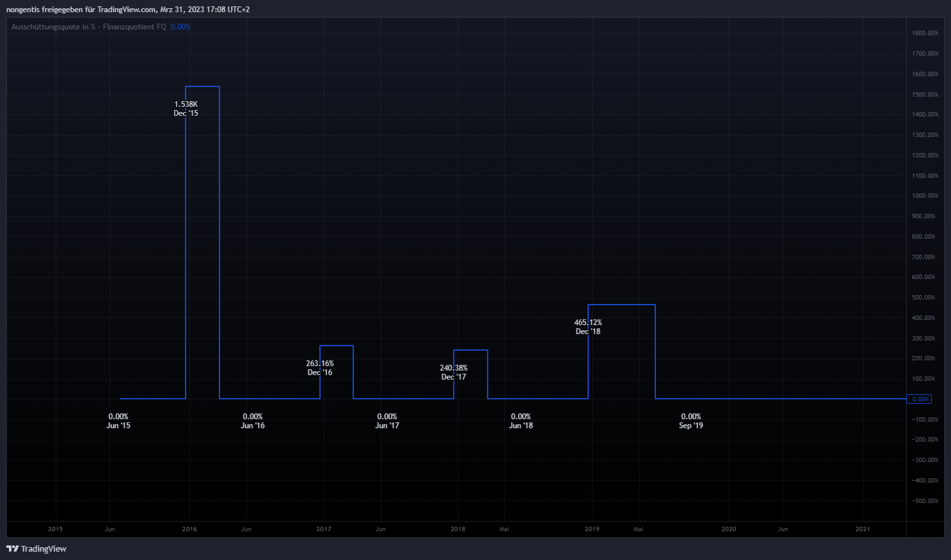Click 2015 on the time axis
This screenshot has width=951, height=560.
56,529
